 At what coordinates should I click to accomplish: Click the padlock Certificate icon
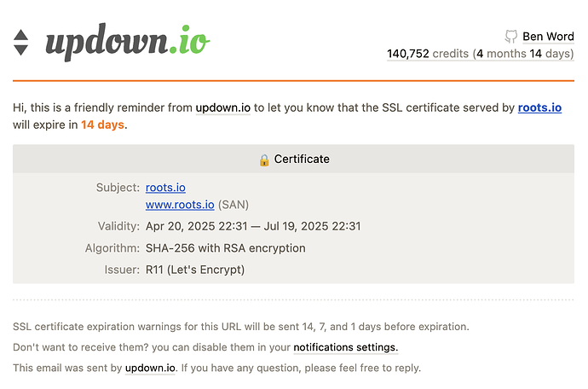[x=264, y=160]
